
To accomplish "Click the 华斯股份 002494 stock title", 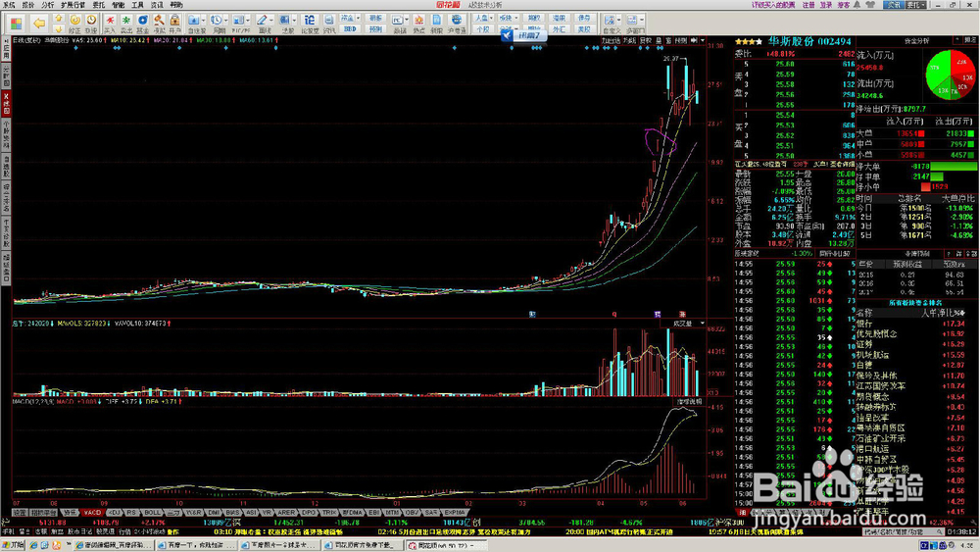I will pyautogui.click(x=809, y=41).
